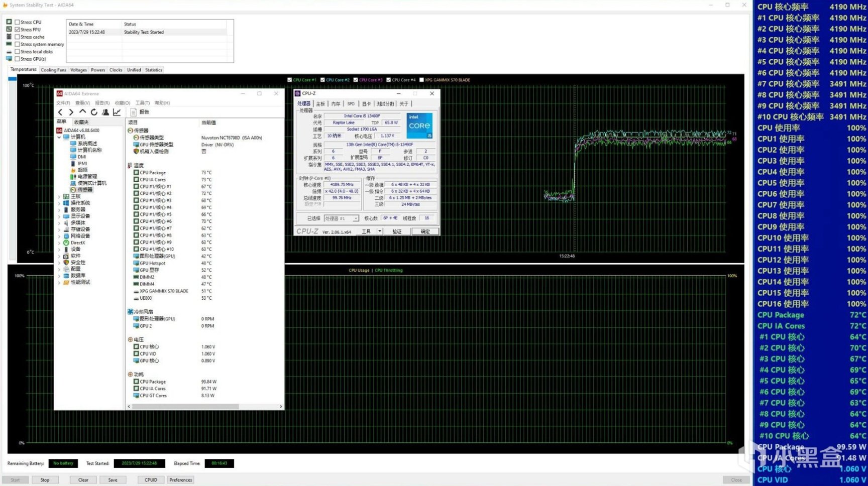
Task: Click the Intel Core i5 logo in CPU-Z
Action: [x=419, y=126]
